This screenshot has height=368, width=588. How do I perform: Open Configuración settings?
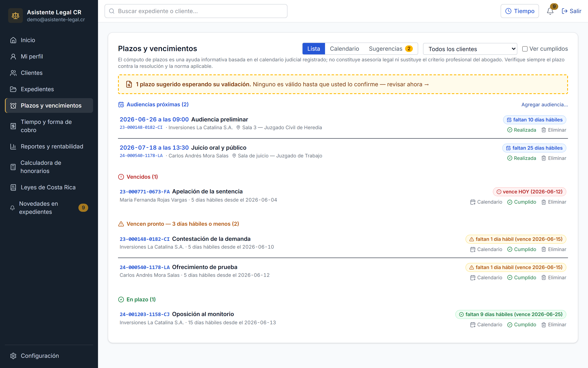pyautogui.click(x=49, y=356)
